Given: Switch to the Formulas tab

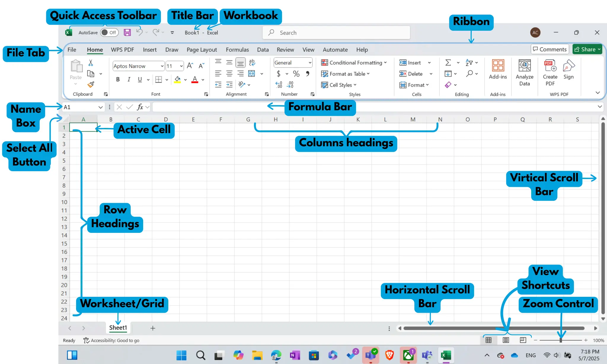Looking at the screenshot, I should [237, 49].
